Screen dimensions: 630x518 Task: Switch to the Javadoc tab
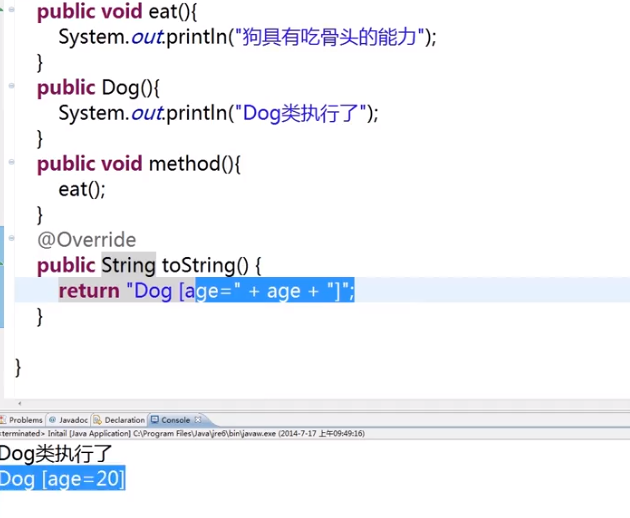point(69,420)
